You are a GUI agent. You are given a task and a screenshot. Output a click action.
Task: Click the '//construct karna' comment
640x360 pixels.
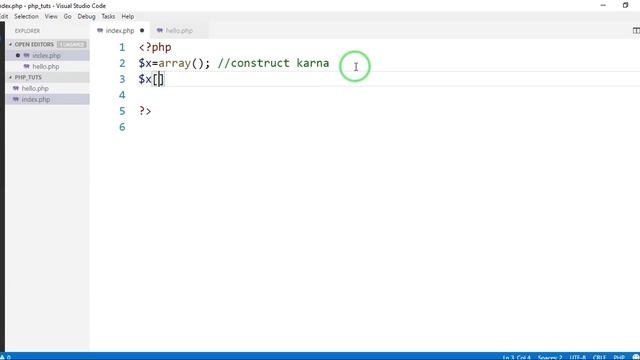click(273, 63)
